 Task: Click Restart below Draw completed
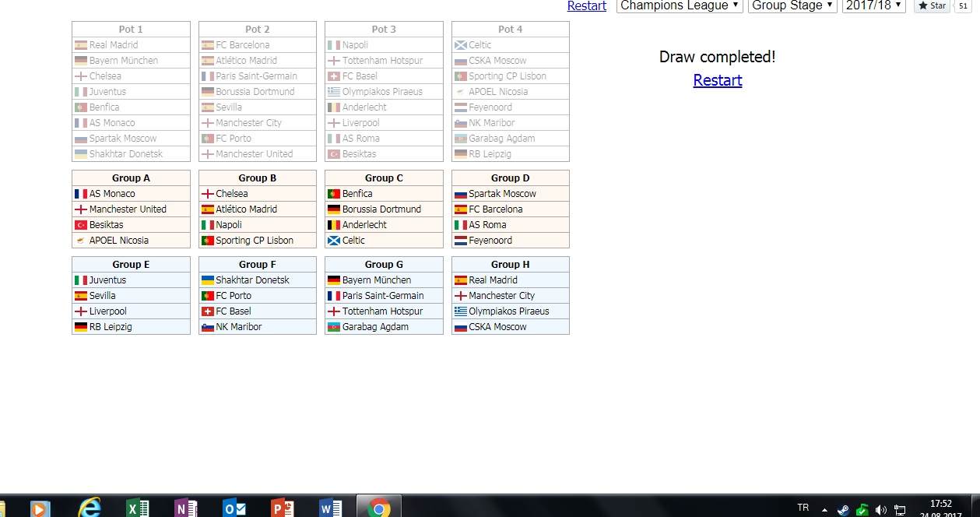[718, 80]
